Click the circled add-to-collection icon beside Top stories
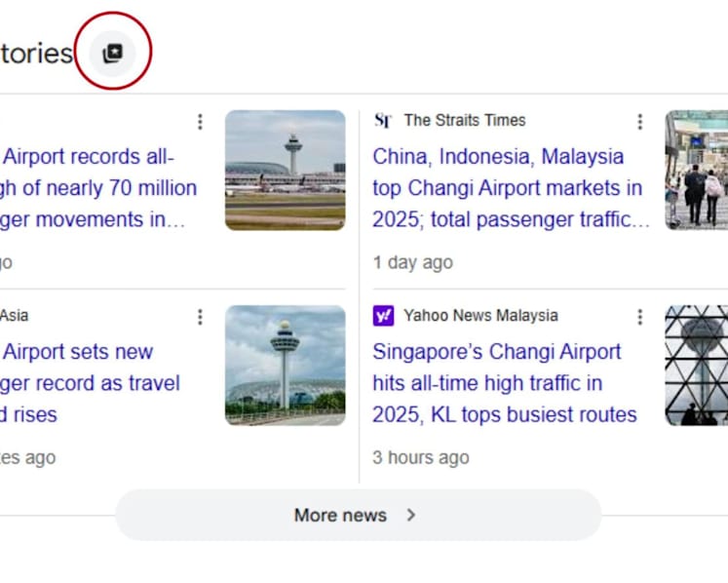This screenshot has height=583, width=728. (112, 53)
